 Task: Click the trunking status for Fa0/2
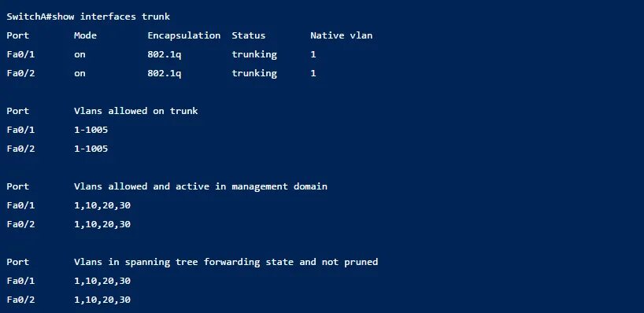[x=254, y=73]
